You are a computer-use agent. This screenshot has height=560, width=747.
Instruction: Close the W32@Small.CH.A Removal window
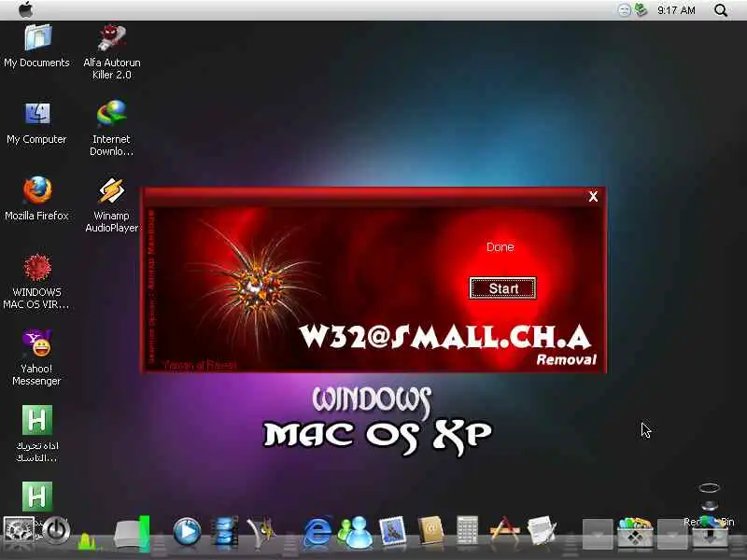click(x=593, y=196)
